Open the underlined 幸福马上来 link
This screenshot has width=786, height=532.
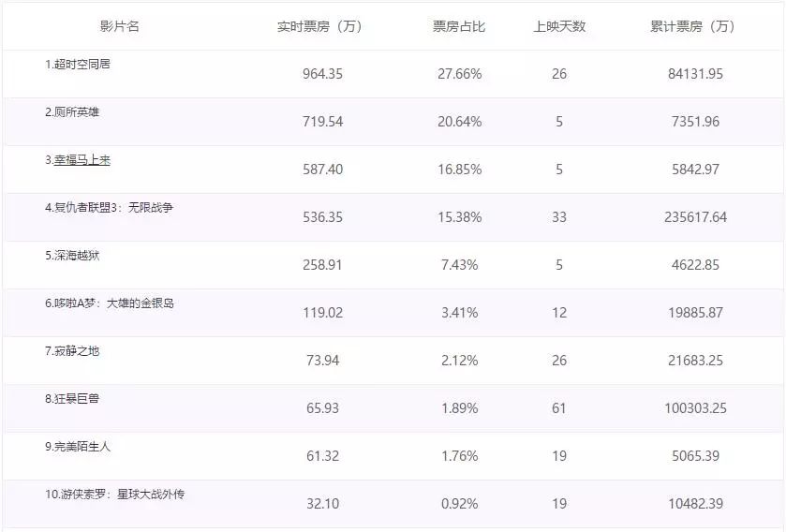coord(82,160)
